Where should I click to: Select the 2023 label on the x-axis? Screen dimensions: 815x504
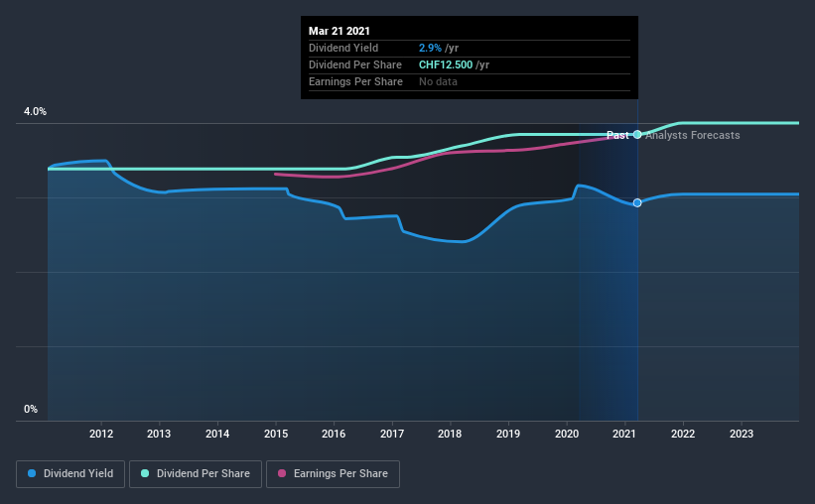[742, 434]
